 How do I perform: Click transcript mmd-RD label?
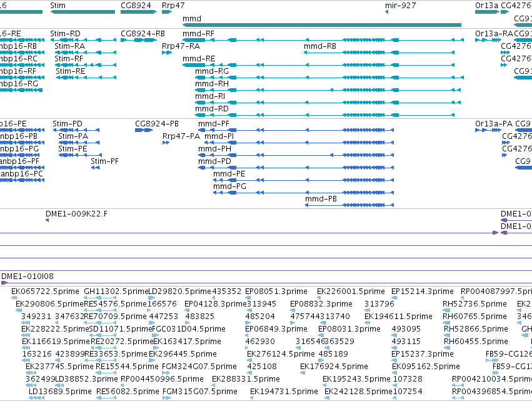[212, 109]
